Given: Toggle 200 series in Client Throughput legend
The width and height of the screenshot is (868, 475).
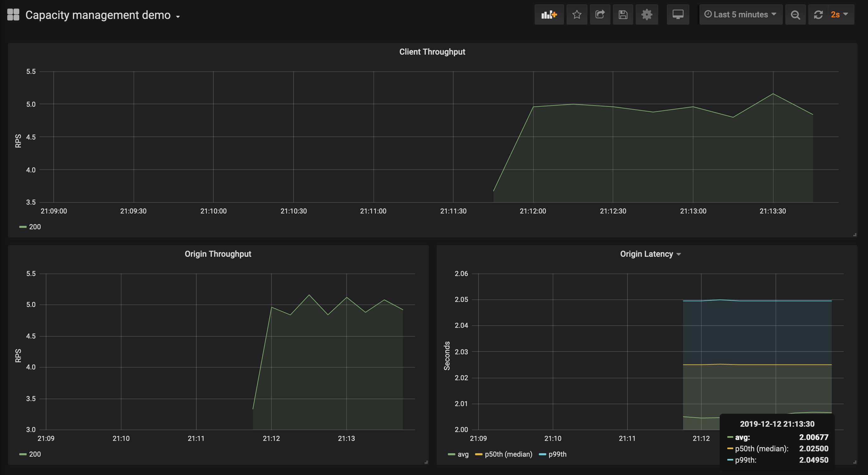Looking at the screenshot, I should [x=34, y=227].
